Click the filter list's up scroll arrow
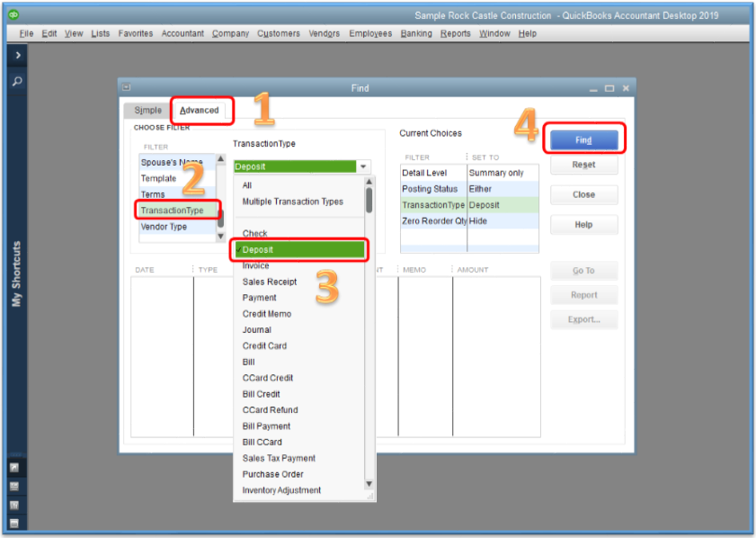 [221, 158]
